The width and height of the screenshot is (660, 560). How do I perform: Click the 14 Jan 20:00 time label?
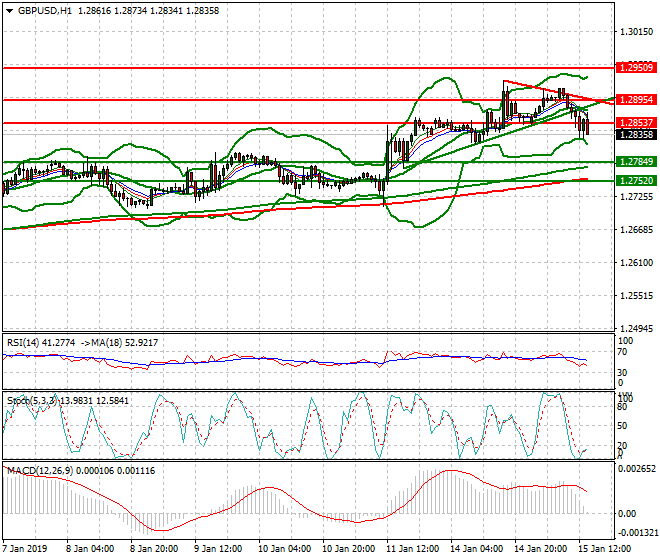click(540, 549)
